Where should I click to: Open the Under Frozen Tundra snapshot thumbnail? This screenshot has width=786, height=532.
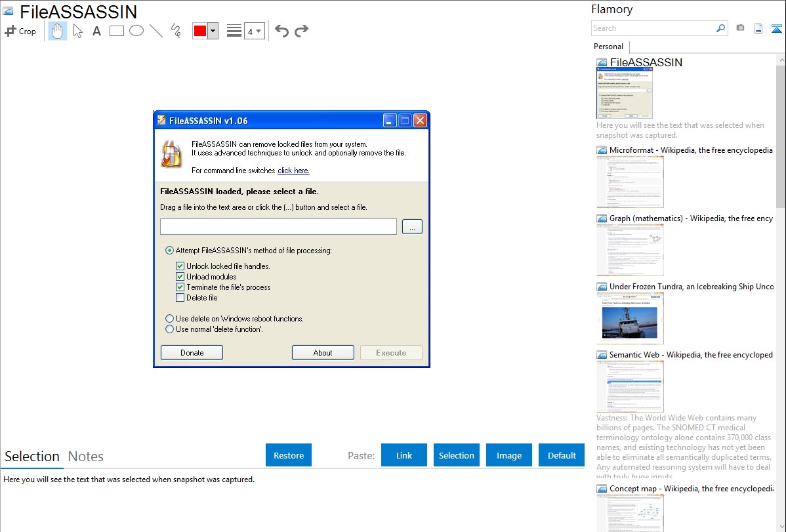630,318
